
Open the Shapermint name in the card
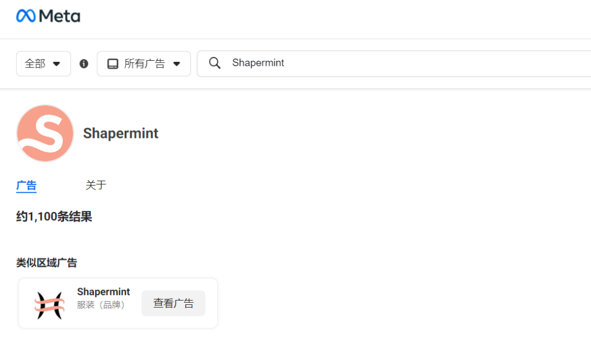point(103,292)
